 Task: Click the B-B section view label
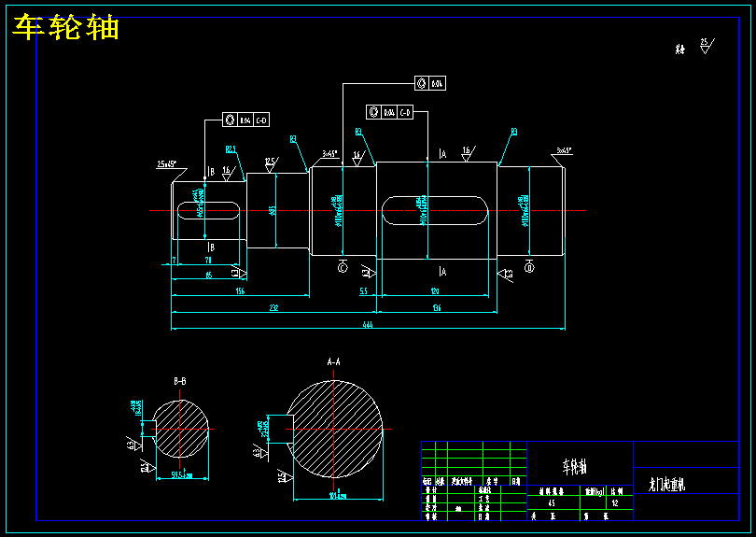pos(180,382)
